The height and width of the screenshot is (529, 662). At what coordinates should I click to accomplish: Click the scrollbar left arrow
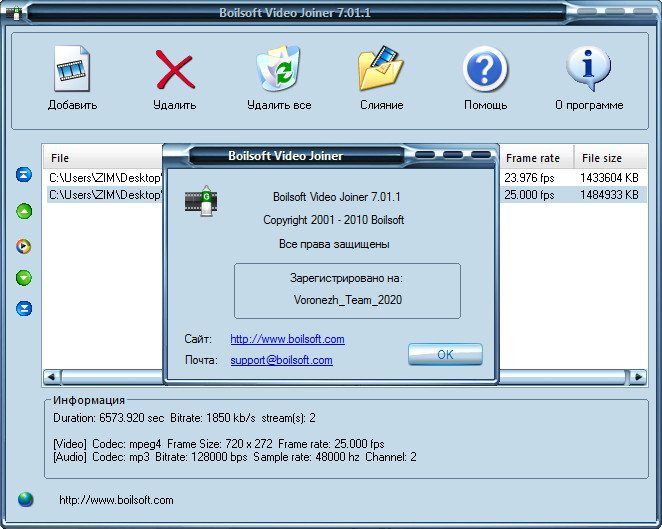(x=52, y=377)
